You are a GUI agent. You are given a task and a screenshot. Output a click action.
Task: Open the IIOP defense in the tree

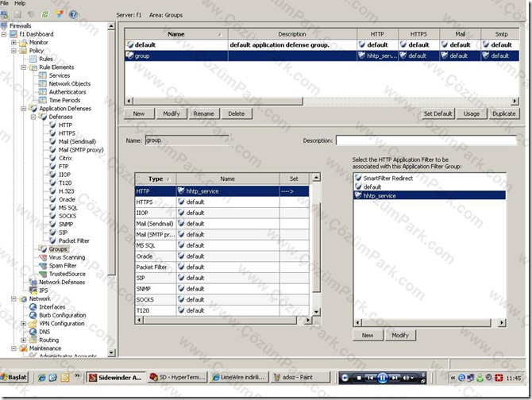pyautogui.click(x=64, y=175)
